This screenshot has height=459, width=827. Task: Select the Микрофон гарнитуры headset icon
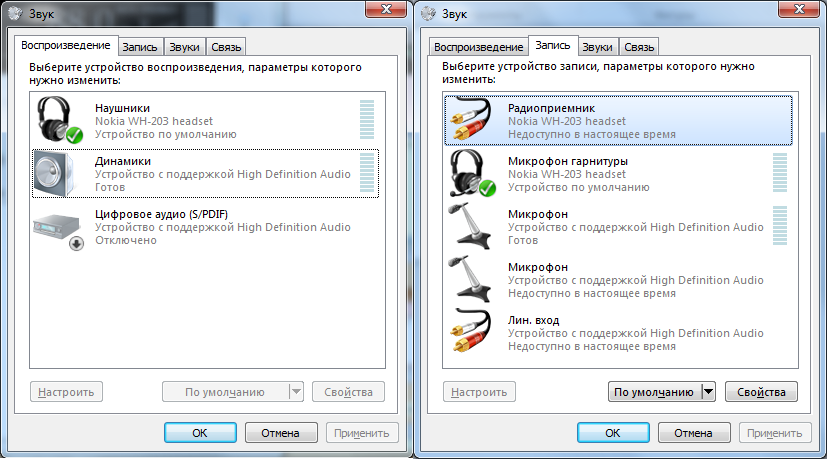click(x=473, y=173)
